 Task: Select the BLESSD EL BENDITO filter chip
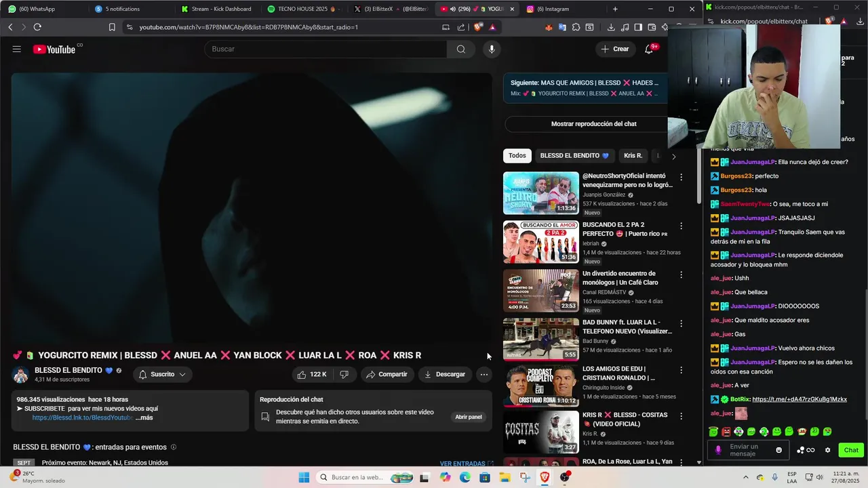[574, 156]
